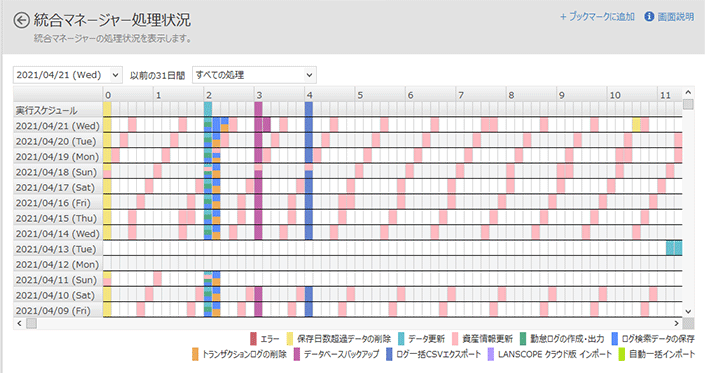Screen dimensions: 705x373
Task: Click the yellow 保存日数超過データの削除 legend swatch
Action: coord(290,338)
